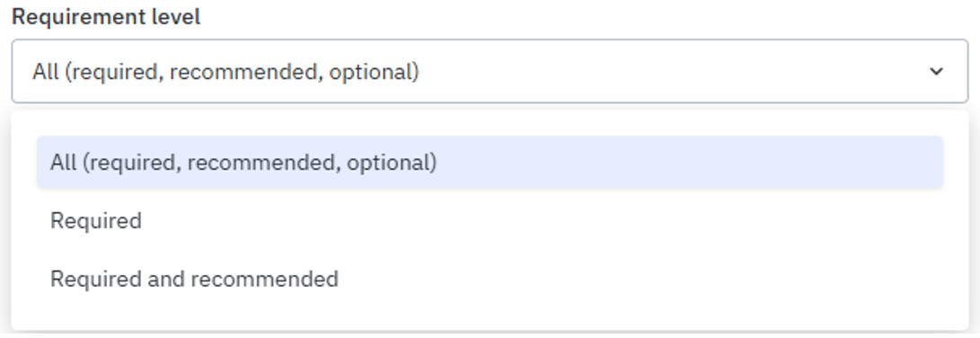
Task: Filter to only Required items
Action: pyautogui.click(x=490, y=221)
